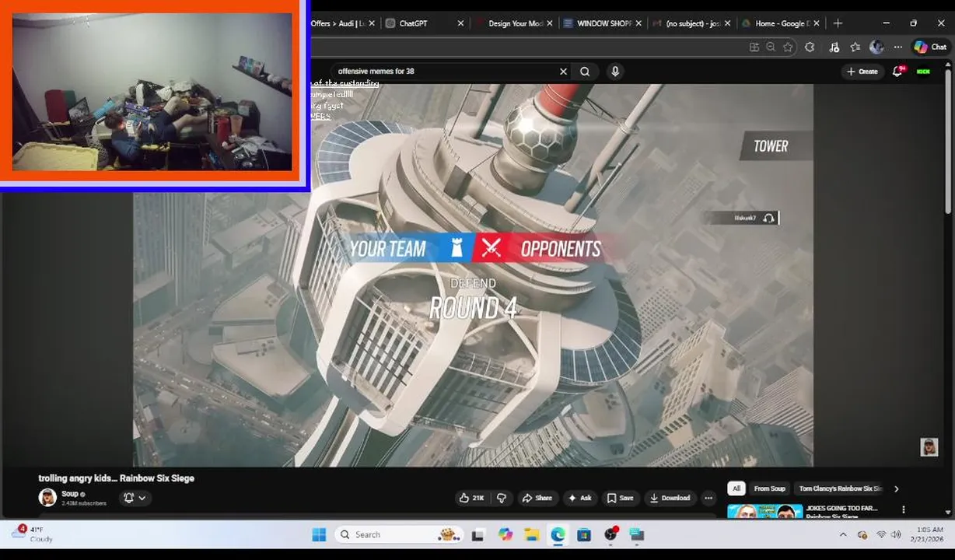Open a new browser tab

tap(838, 23)
